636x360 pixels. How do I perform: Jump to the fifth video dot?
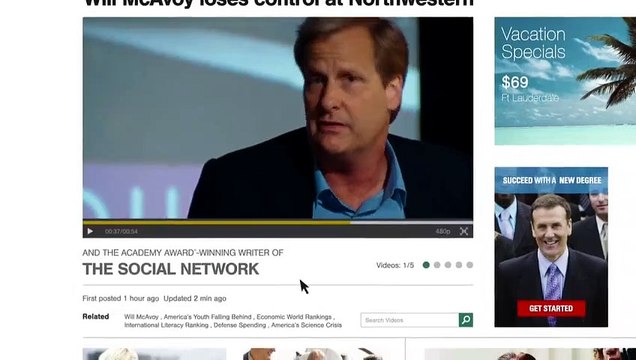click(470, 265)
